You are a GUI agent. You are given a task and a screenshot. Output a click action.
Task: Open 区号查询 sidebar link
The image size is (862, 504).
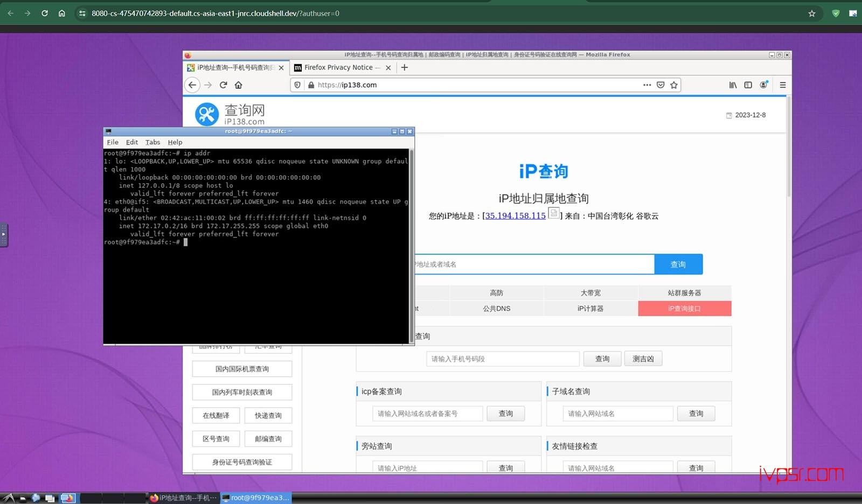(216, 439)
